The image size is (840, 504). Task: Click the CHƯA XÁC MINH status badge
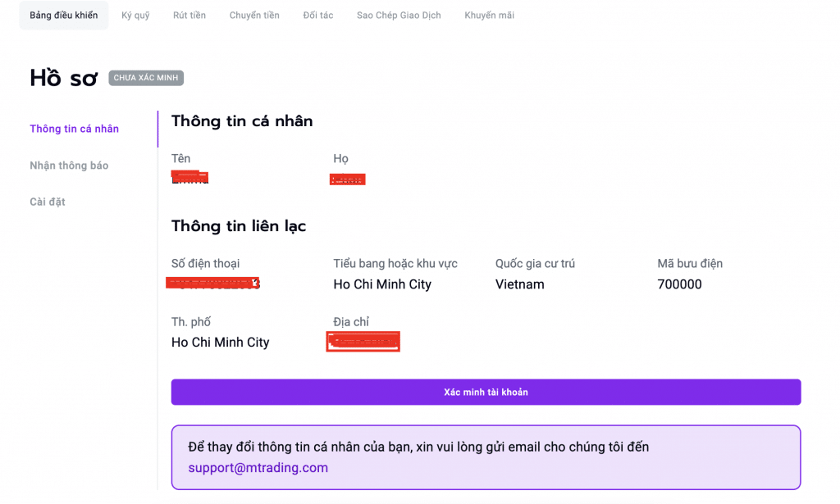(x=146, y=79)
